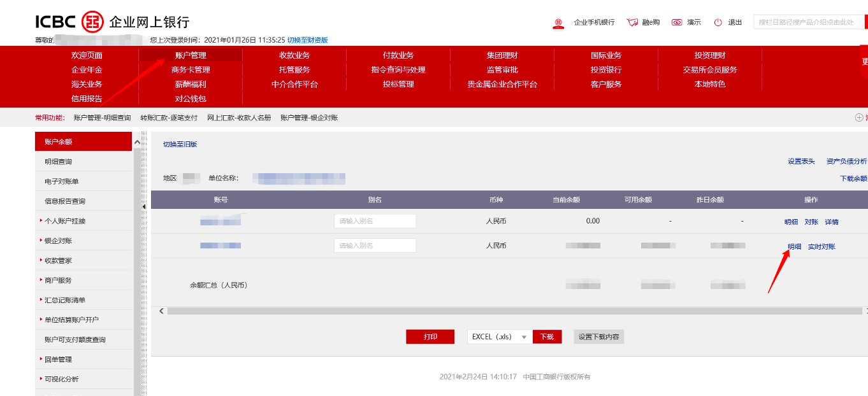Image resolution: width=868 pixels, height=396 pixels.
Task: Click the 演示 demo eye icon
Action: 677,22
